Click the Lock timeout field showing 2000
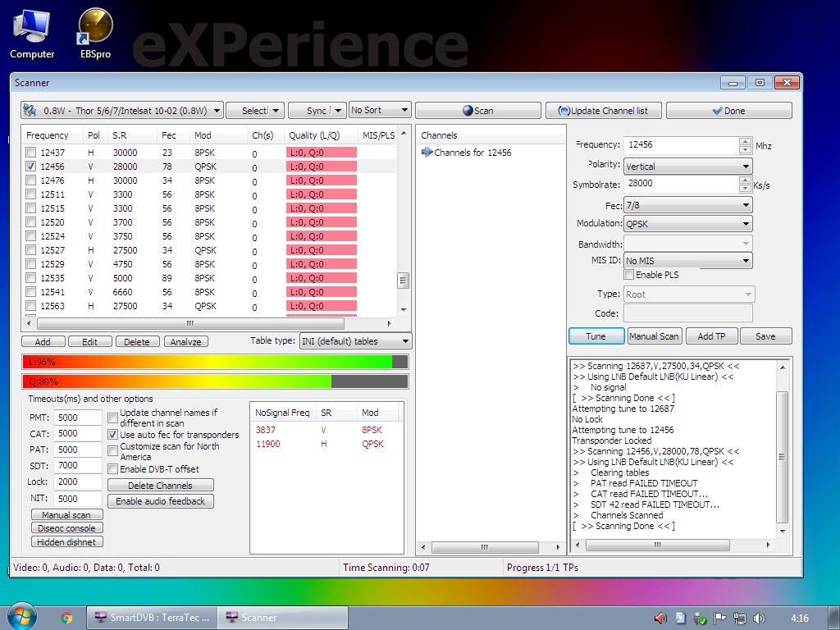The image size is (840, 630). click(78, 481)
